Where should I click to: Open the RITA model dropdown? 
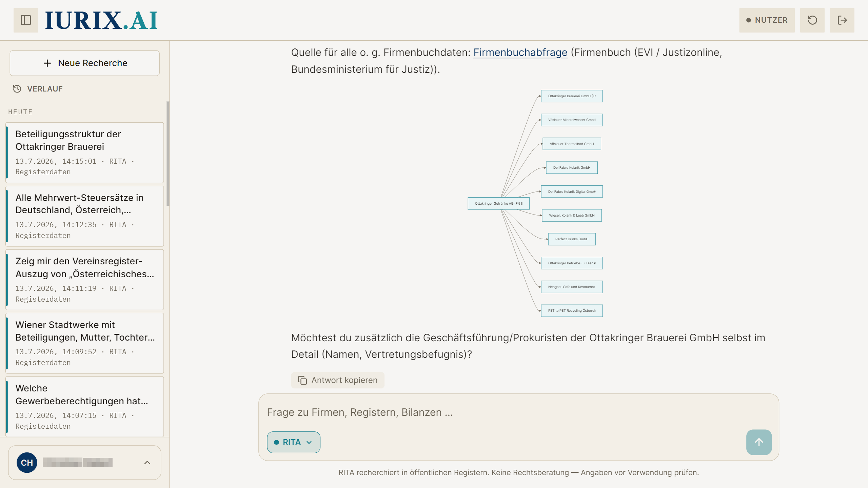(294, 442)
